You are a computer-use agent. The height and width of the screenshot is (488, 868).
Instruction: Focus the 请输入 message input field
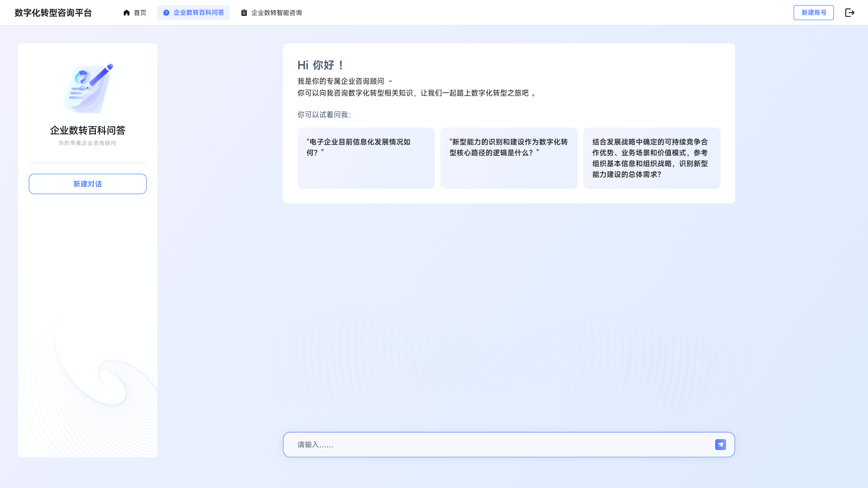[x=497, y=445]
